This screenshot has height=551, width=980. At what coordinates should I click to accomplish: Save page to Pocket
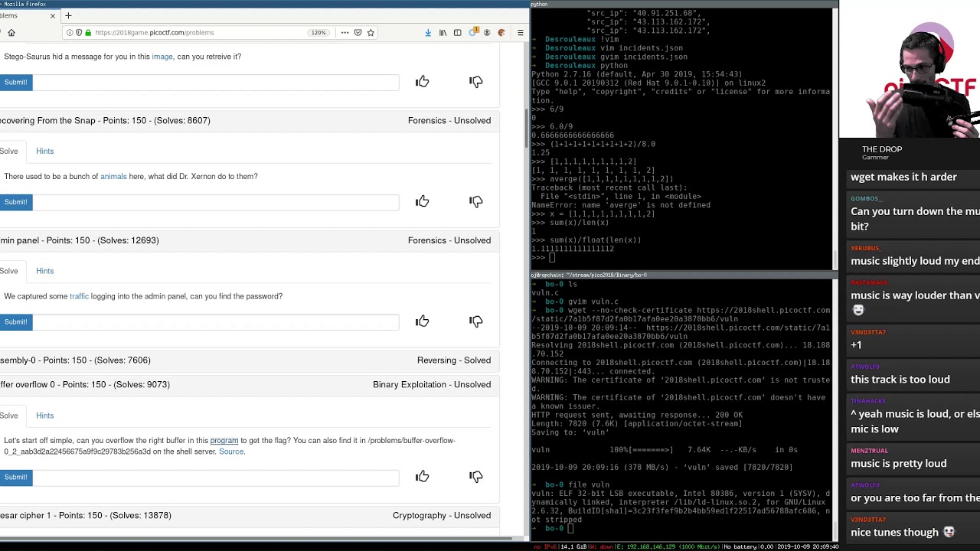[358, 33]
